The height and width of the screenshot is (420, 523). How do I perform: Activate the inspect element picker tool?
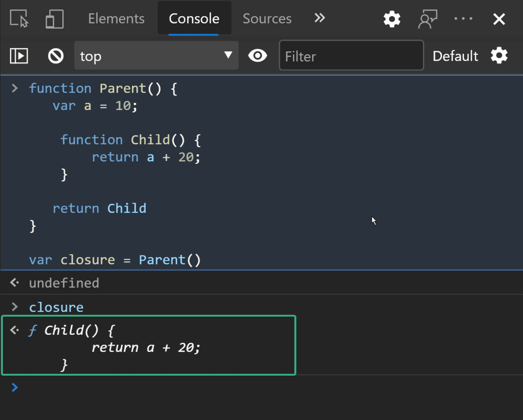pos(19,18)
